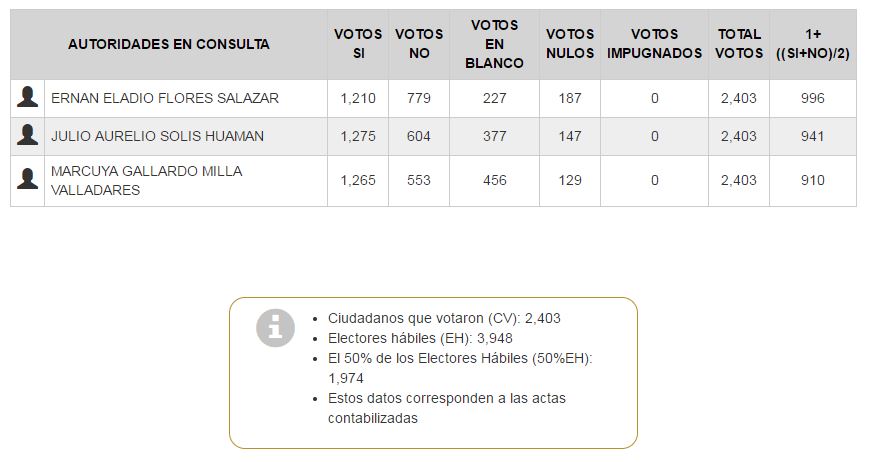Click the person icon beside Ernan Eladio Flores Salazar
The width and height of the screenshot is (879, 462).
(28, 98)
